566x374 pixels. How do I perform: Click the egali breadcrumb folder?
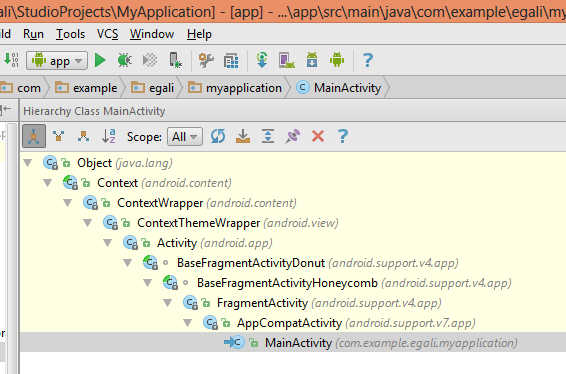pos(152,88)
